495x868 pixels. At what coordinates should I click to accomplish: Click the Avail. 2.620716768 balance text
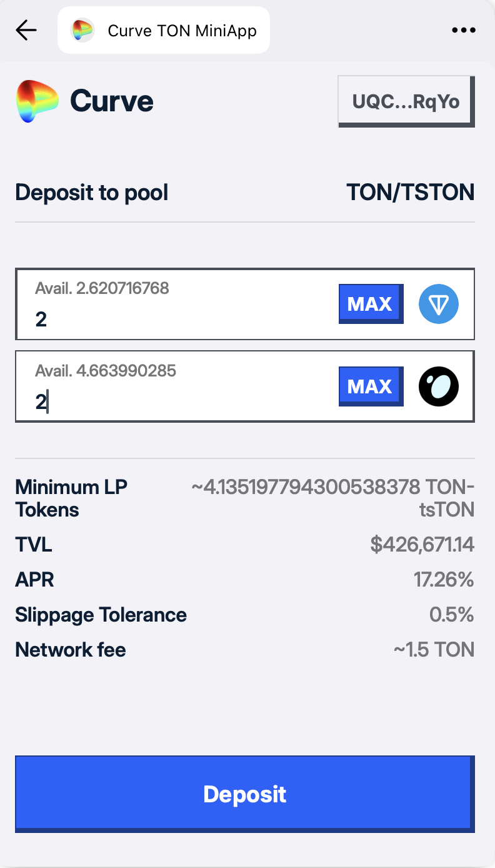[102, 288]
